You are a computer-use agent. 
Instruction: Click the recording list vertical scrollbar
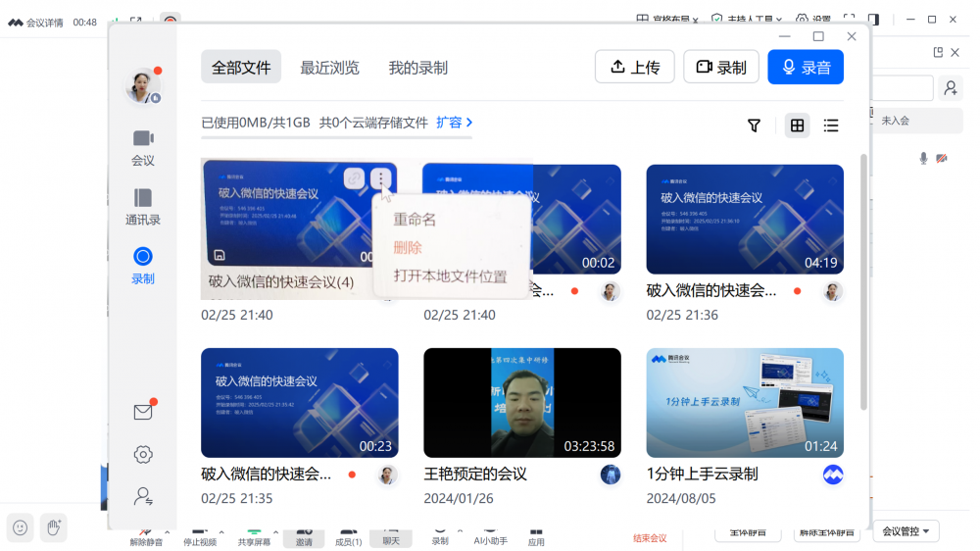863,281
